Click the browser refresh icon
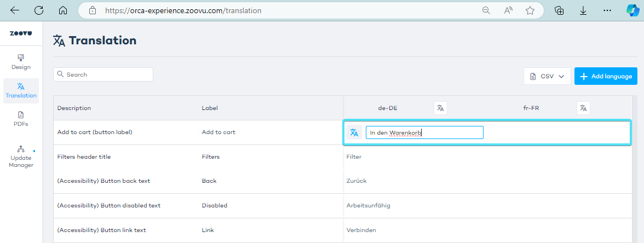644x243 pixels. (39, 10)
